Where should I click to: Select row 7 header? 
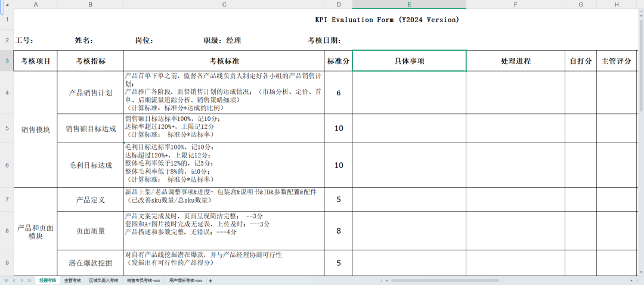click(x=7, y=200)
